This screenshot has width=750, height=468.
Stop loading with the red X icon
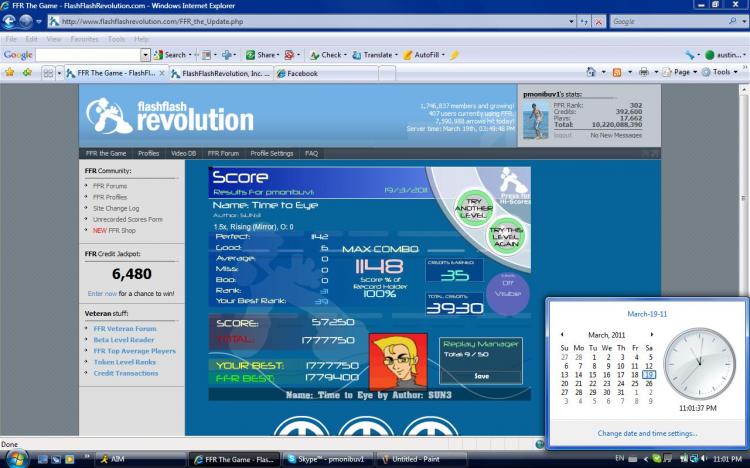598,22
